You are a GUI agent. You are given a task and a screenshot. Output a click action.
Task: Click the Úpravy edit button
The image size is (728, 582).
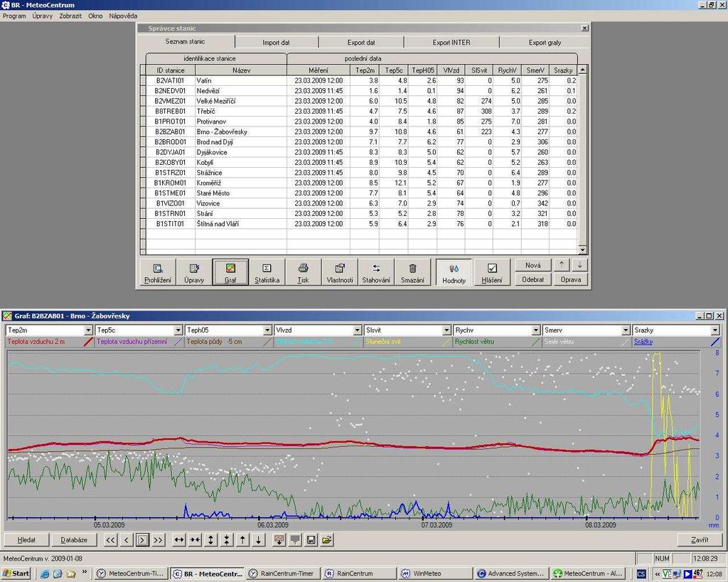click(194, 272)
